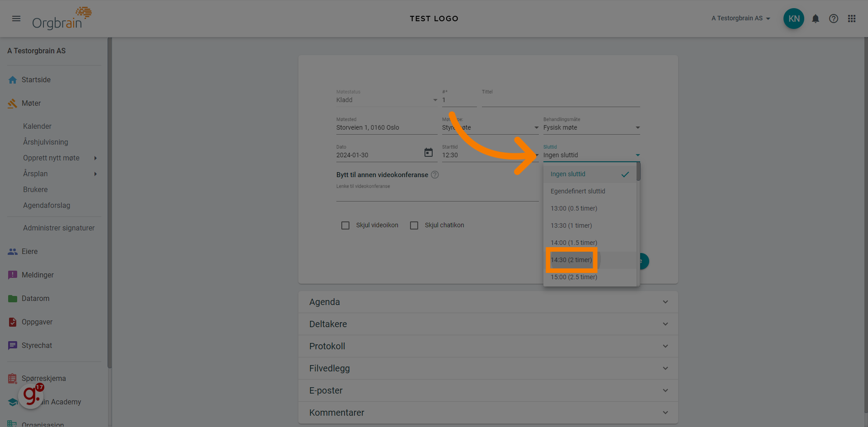The width and height of the screenshot is (868, 427).
Task: Choose 13:30 (1 timer) end time
Action: pos(590,226)
